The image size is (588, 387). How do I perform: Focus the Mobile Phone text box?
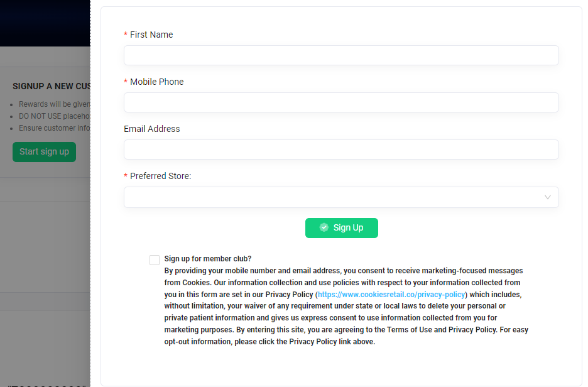pos(341,102)
